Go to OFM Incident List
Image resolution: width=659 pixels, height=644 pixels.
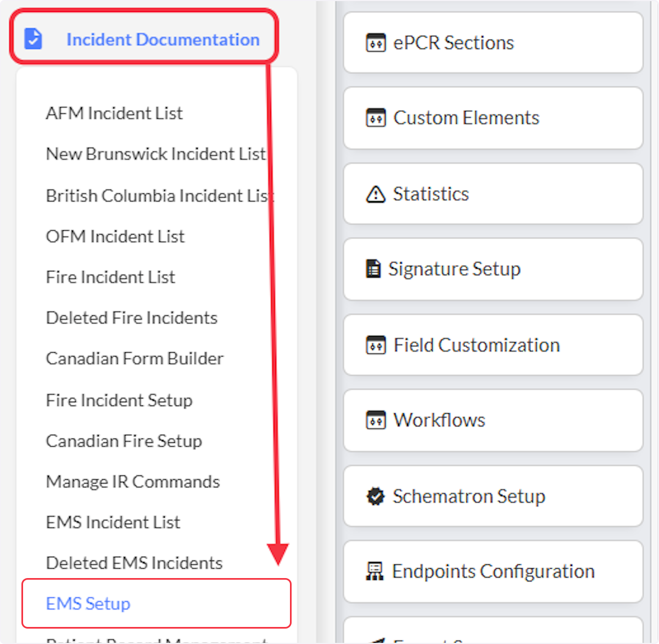coord(115,236)
